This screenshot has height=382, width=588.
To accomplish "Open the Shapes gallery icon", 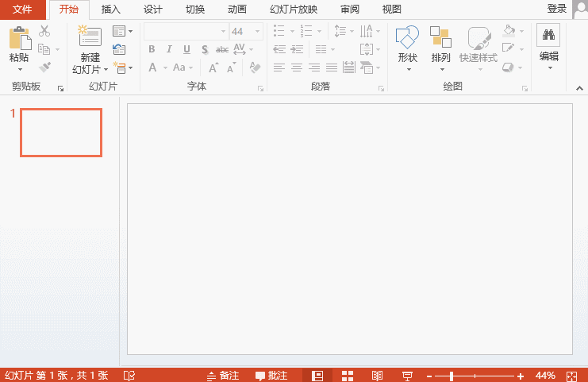I will pos(407,37).
